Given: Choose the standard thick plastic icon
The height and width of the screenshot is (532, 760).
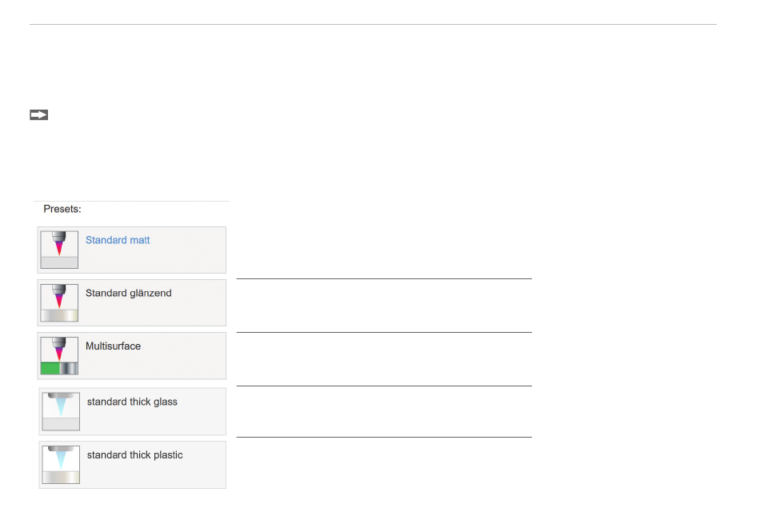Looking at the screenshot, I should tap(61, 465).
